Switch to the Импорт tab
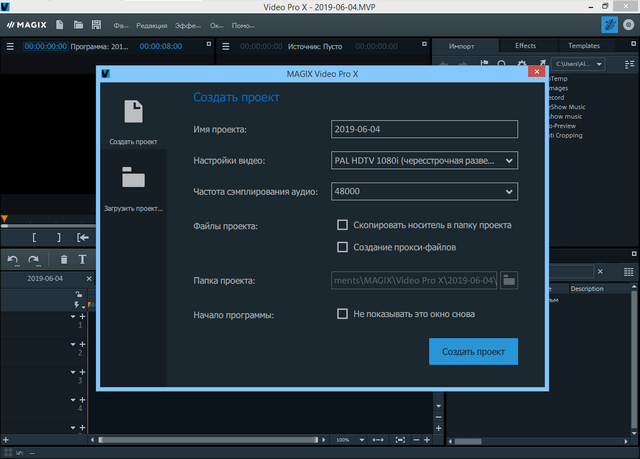Image resolution: width=640 pixels, height=459 pixels. [x=462, y=46]
